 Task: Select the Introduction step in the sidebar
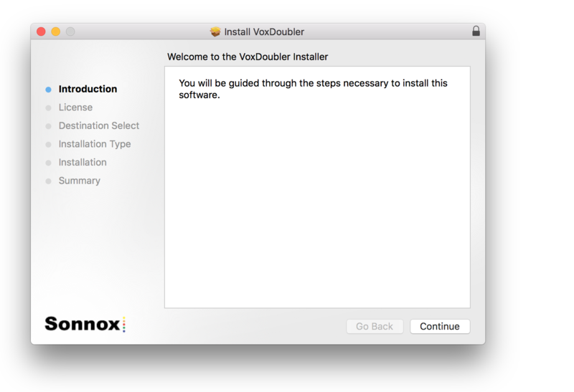(88, 89)
